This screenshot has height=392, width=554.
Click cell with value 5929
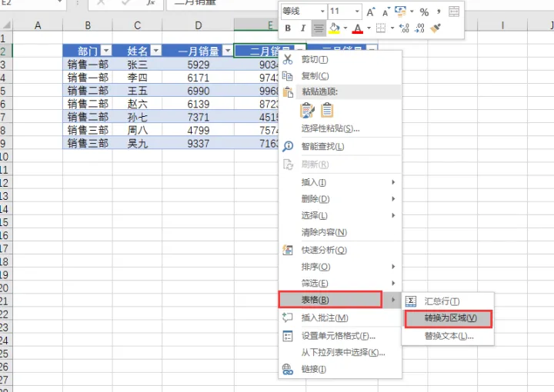(x=199, y=65)
